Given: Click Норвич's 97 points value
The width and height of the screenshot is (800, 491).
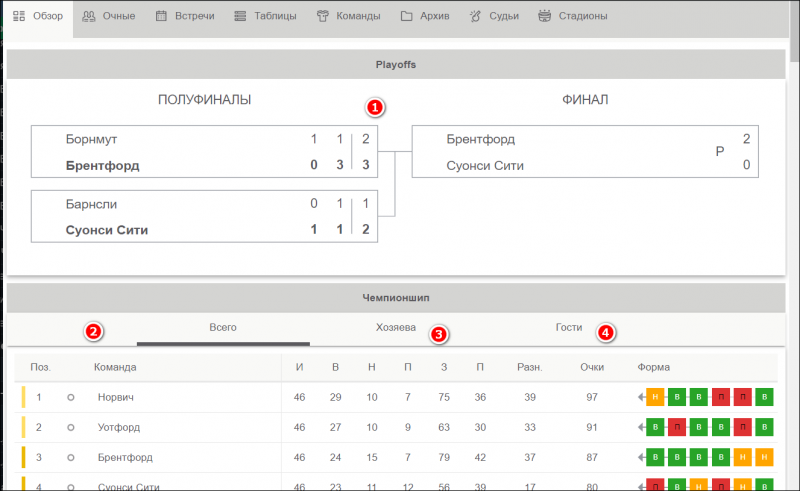Looking at the screenshot, I should tap(592, 397).
